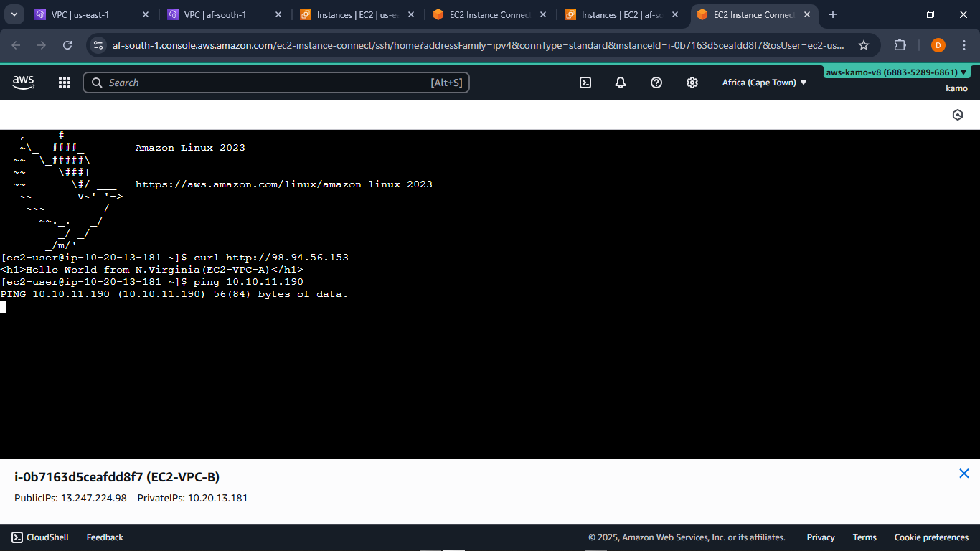Close the EC2-VPC-B instance info panel
This screenshot has height=551, width=980.
pos(964,474)
